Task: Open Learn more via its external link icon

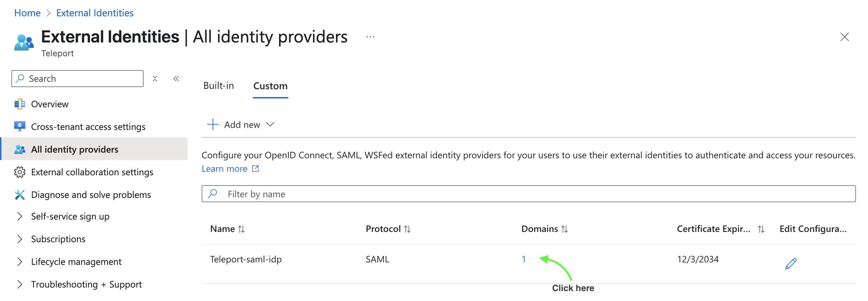Action: [255, 168]
